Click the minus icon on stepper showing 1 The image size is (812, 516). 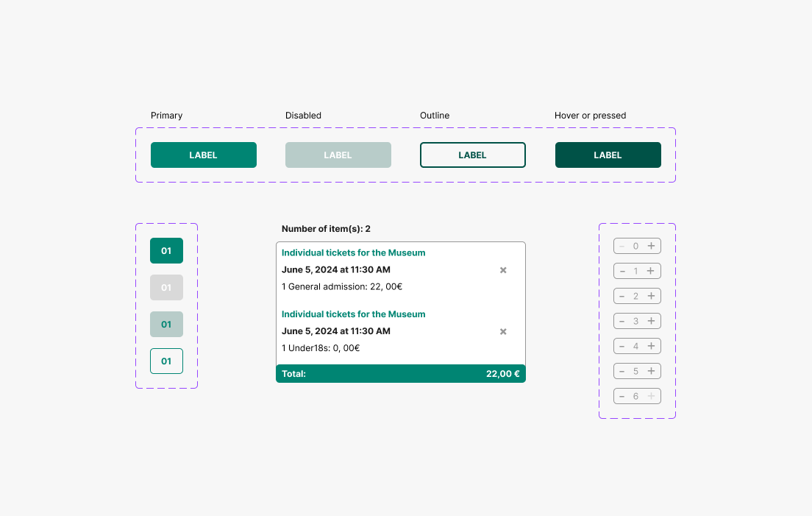click(x=622, y=271)
